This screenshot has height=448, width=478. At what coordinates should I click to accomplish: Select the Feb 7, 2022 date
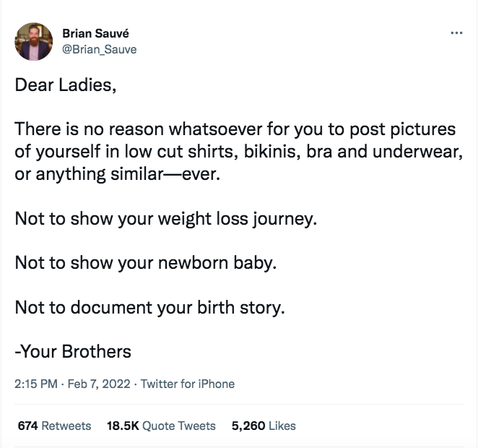coord(99,384)
